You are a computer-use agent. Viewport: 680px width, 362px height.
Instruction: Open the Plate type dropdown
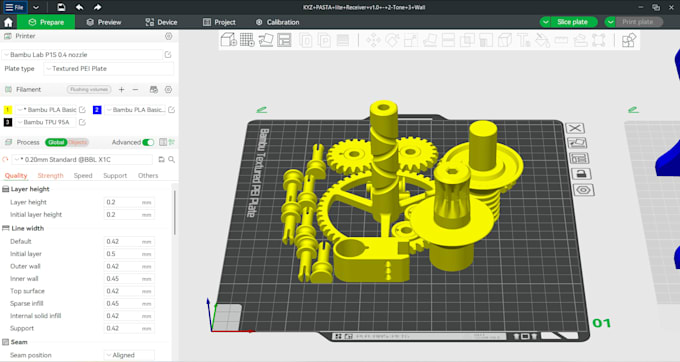click(108, 68)
